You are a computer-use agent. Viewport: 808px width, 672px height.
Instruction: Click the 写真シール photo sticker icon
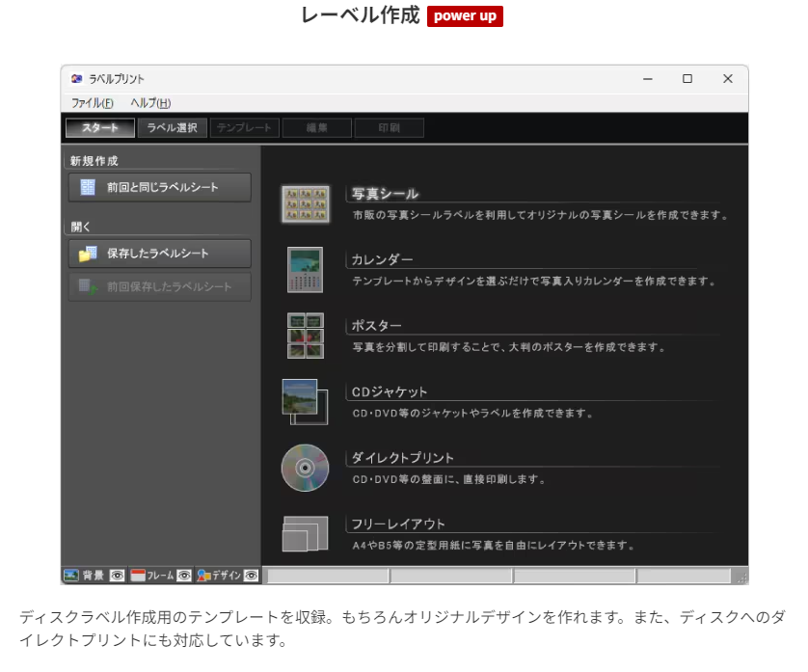(x=305, y=204)
